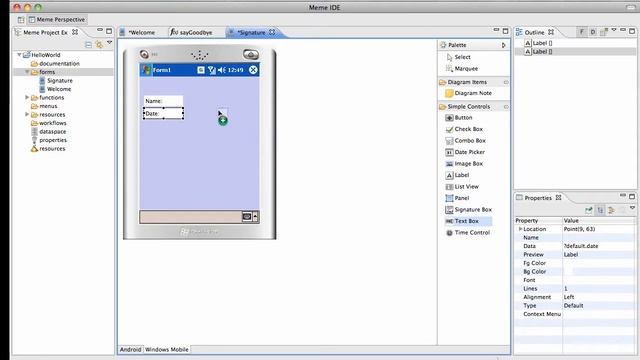Select the dataspace item in tree

(x=49, y=131)
